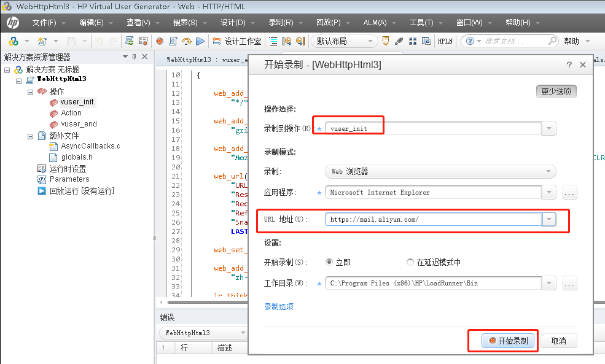Click the help question mark in dialog title
The height and width of the screenshot is (364, 605).
click(x=569, y=64)
